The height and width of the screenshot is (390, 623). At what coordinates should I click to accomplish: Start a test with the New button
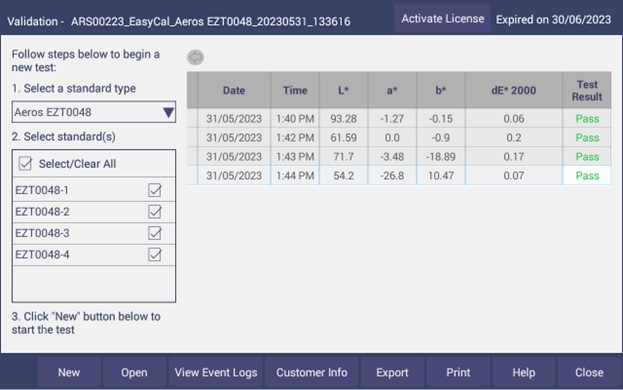pyautogui.click(x=69, y=373)
